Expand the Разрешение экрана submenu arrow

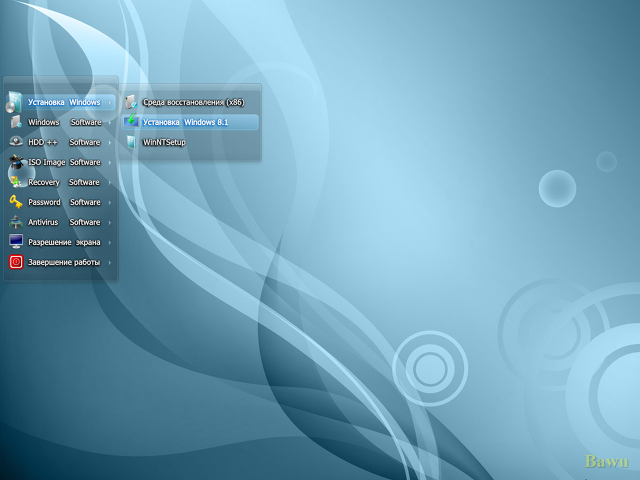110,242
